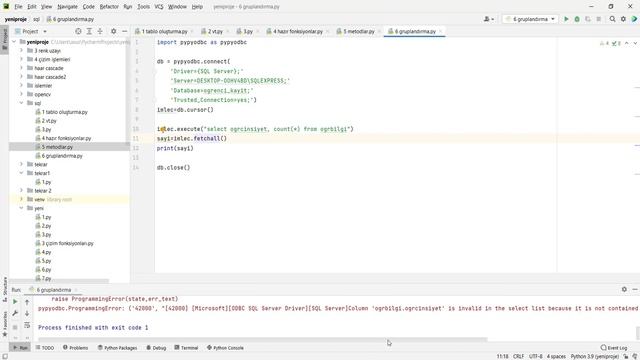Hide the Run tool window
The image size is (640, 360).
click(x=635, y=289)
